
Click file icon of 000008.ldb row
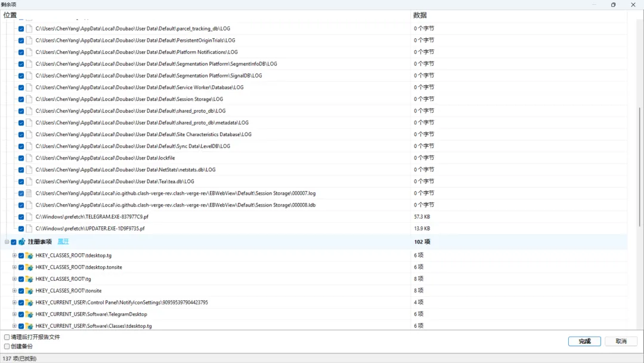[29, 205]
